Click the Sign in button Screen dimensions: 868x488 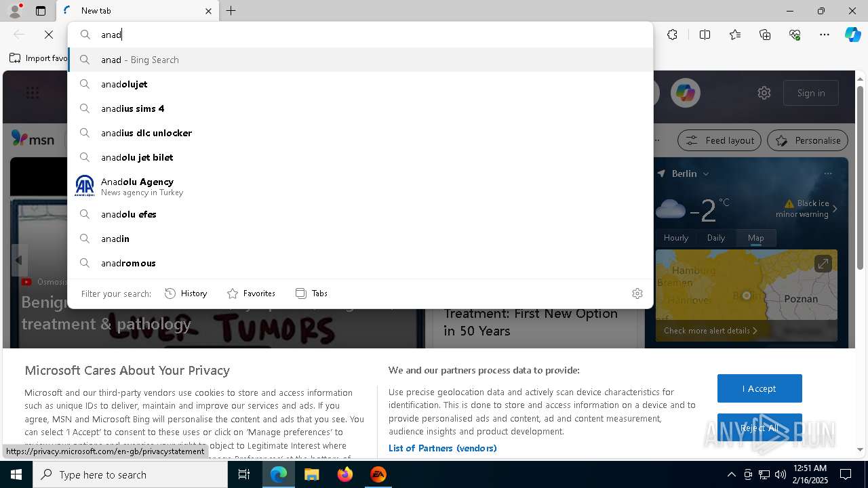[811, 93]
